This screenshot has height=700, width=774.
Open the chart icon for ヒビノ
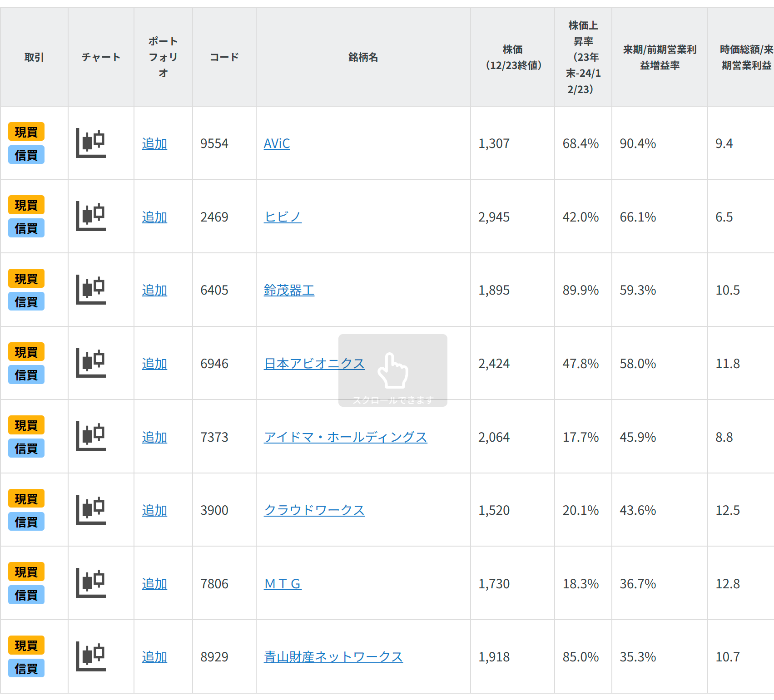(91, 216)
